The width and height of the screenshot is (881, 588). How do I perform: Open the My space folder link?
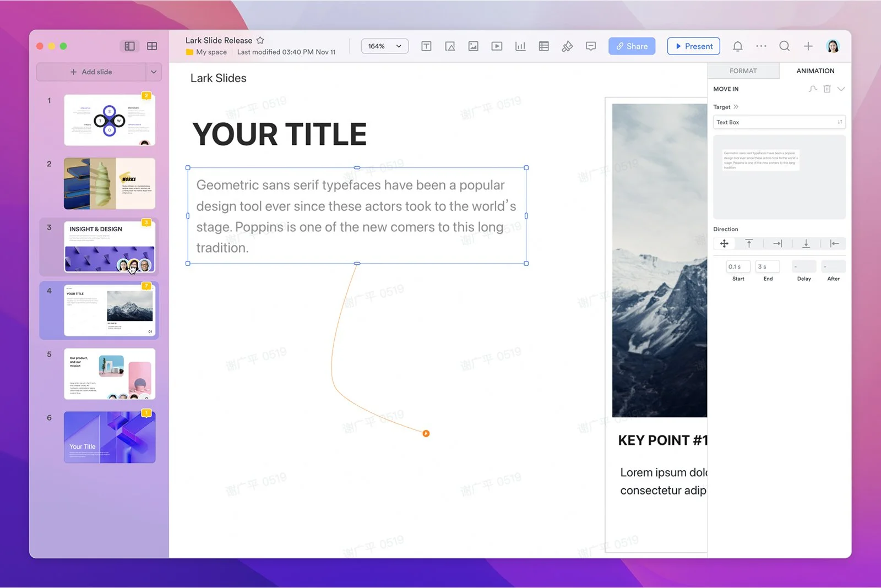(206, 52)
